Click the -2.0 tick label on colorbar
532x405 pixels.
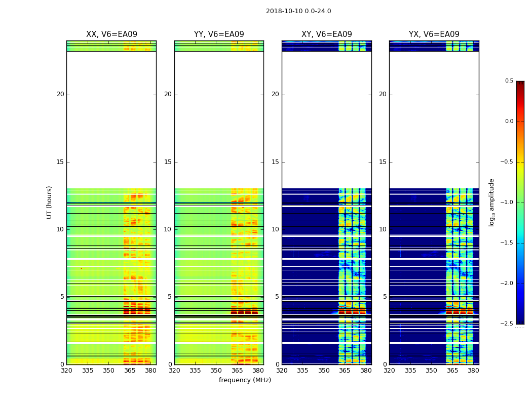(507, 283)
